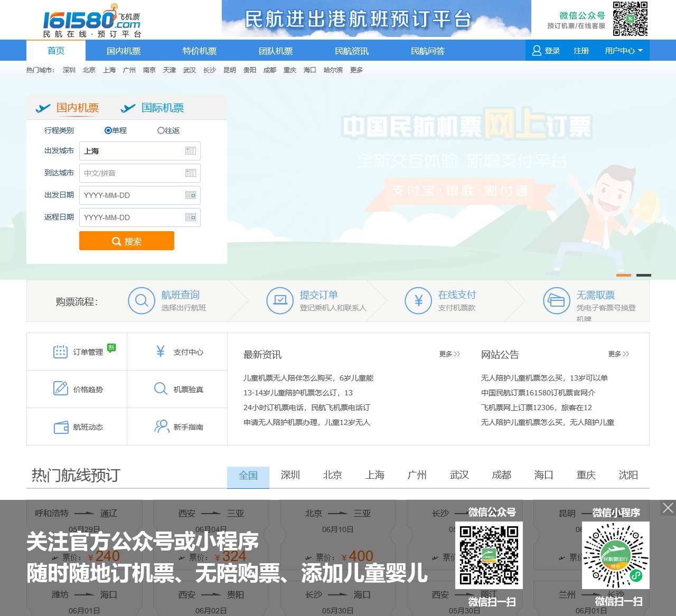
Task: Click the 机票验真 magnifier icon
Action: tap(161, 389)
